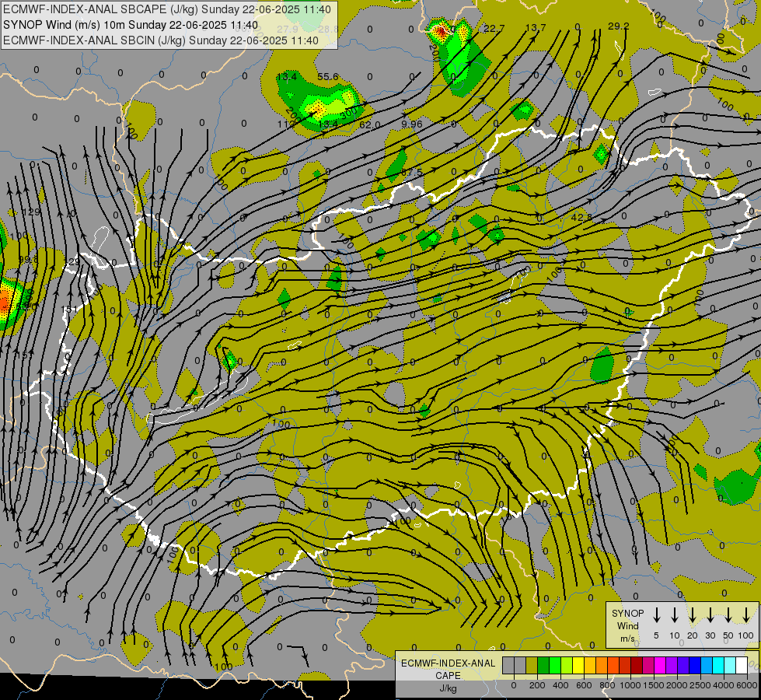Select the pure yellow CAPE legend swatch

[578, 665]
